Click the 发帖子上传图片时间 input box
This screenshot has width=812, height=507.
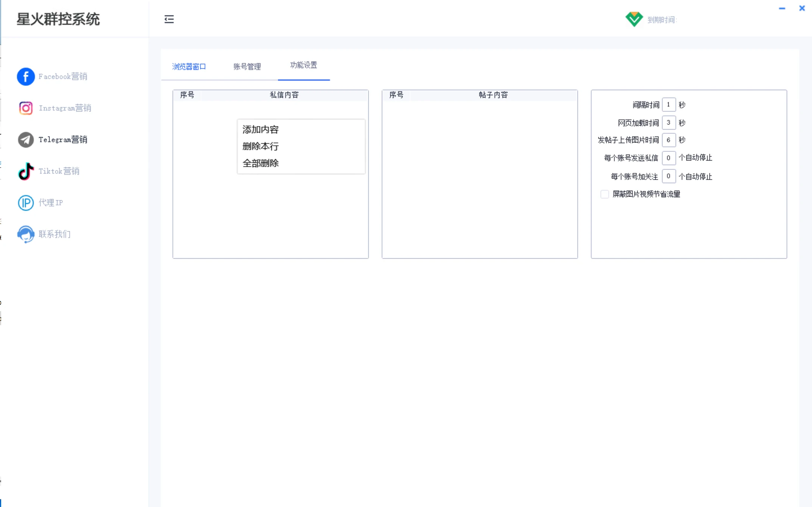tap(669, 140)
